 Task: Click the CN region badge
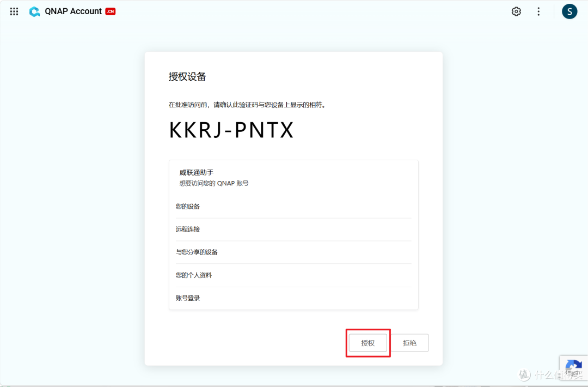[110, 11]
